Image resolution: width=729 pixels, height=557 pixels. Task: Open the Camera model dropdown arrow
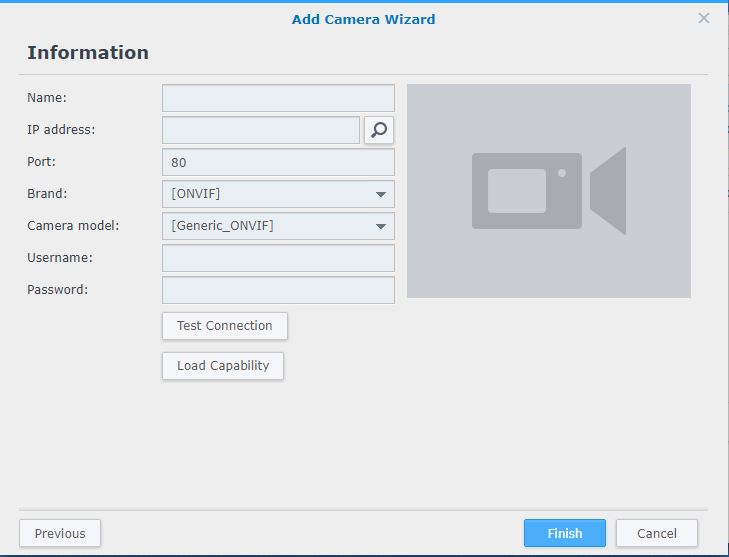coord(381,226)
